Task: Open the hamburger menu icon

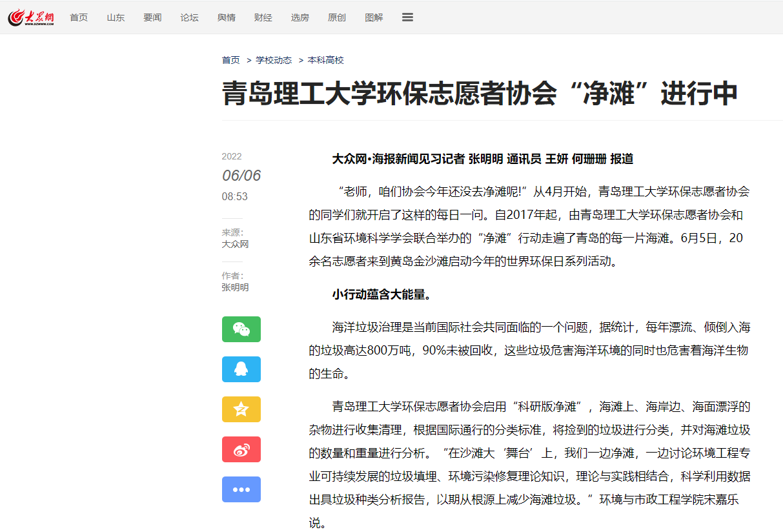Action: pos(407,17)
